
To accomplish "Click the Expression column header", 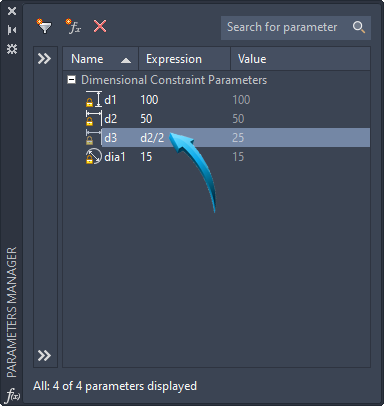I will click(184, 59).
